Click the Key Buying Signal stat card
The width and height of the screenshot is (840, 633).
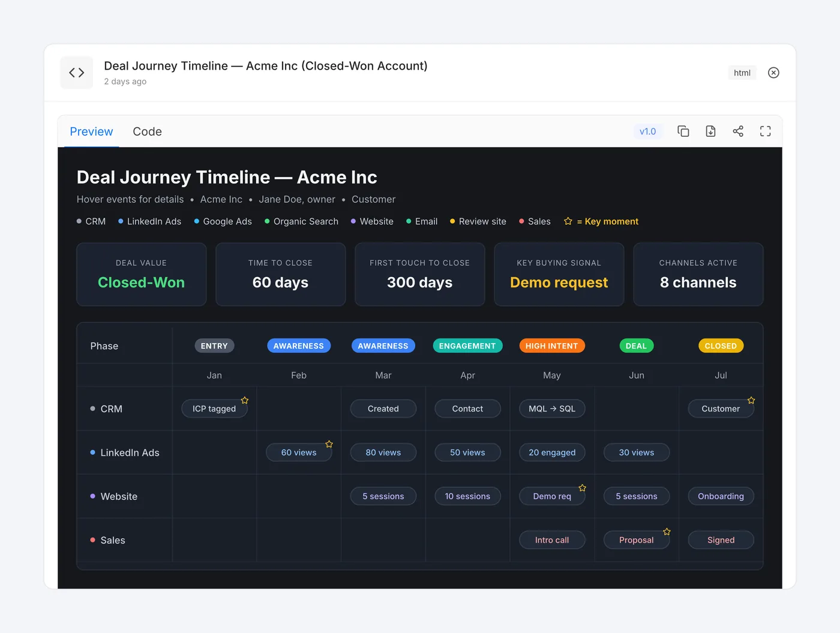[x=559, y=274]
